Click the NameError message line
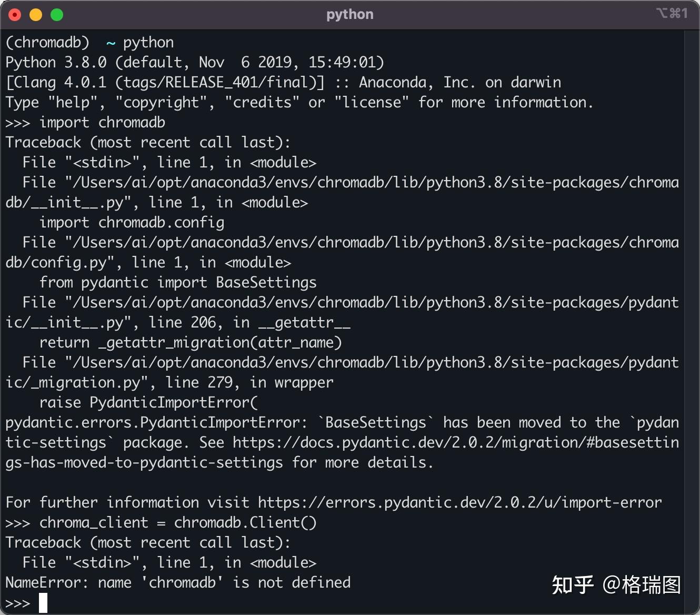 178,583
